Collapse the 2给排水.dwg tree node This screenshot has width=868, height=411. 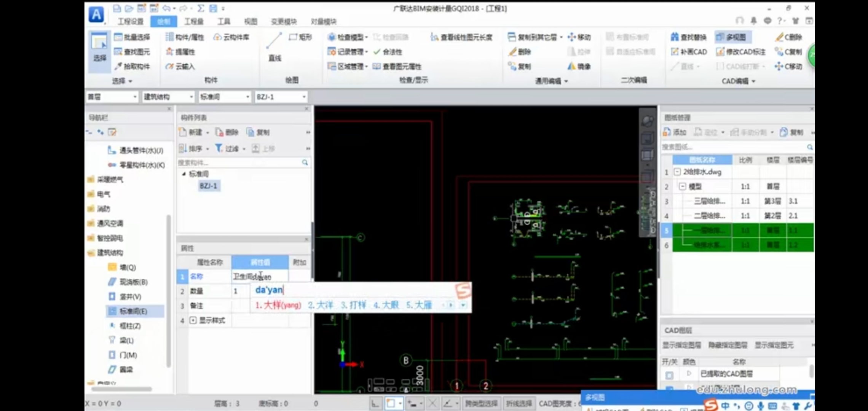[677, 172]
